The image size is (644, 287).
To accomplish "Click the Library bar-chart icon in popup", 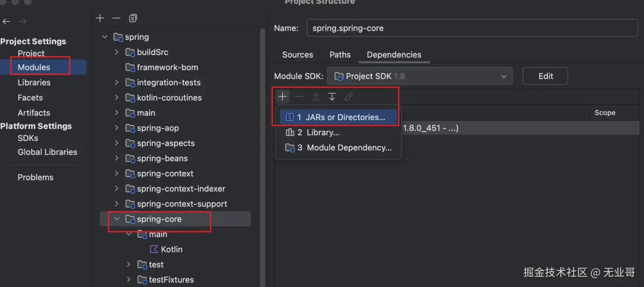I will pos(290,132).
